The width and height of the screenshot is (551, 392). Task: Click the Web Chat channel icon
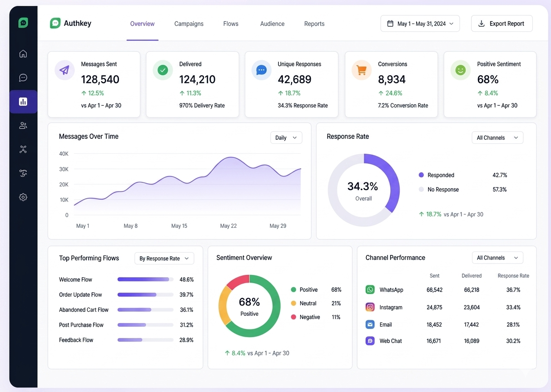pos(370,341)
